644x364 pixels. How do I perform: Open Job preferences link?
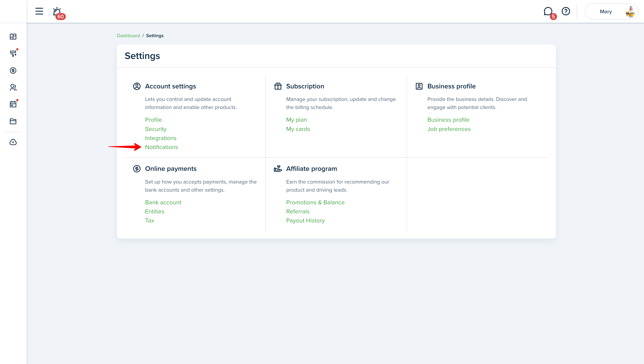coord(449,129)
